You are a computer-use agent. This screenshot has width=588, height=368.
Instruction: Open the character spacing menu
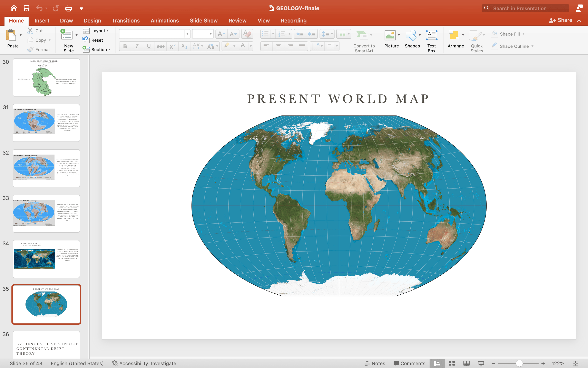[x=198, y=46]
